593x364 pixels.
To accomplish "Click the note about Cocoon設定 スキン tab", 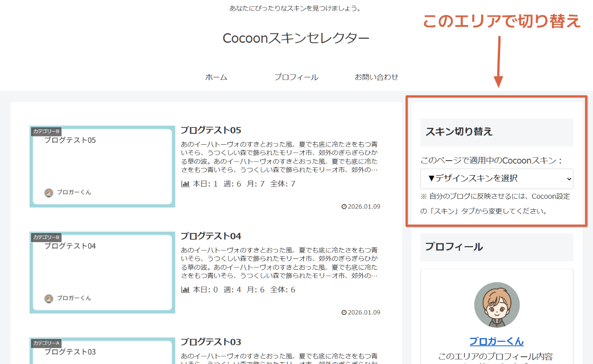I will click(x=495, y=204).
